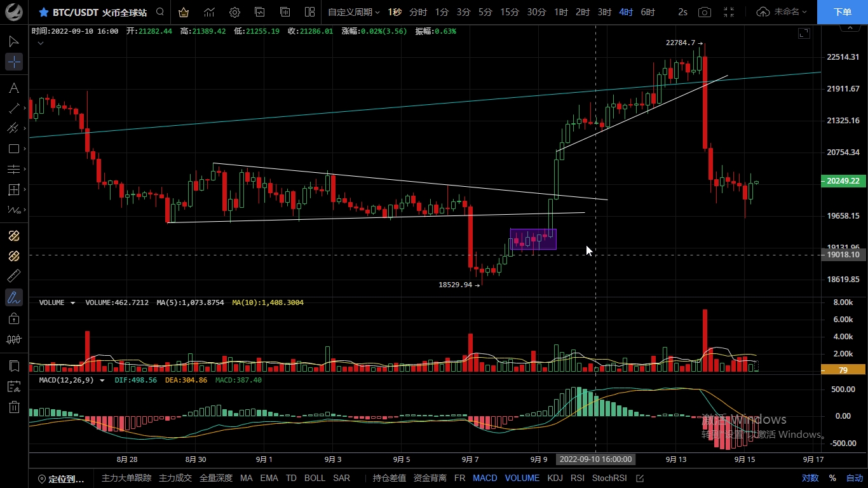This screenshot has width=868, height=488.
Task: Toggle the VOLUME sub-indicator off
Action: (x=522, y=478)
